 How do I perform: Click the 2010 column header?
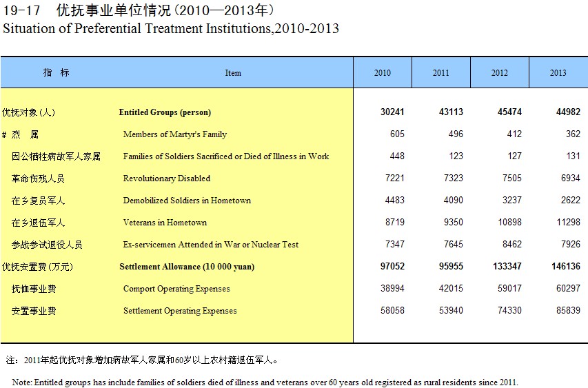(x=382, y=73)
